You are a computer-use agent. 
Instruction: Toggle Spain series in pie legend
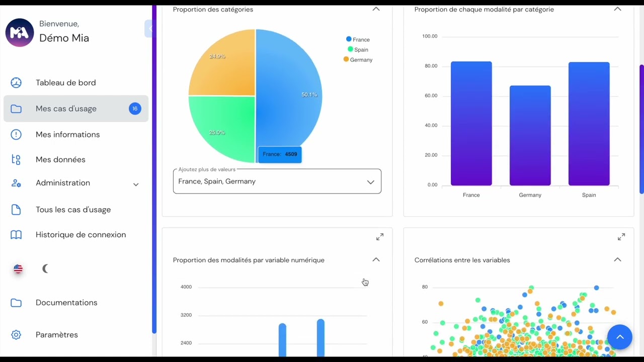(x=358, y=49)
